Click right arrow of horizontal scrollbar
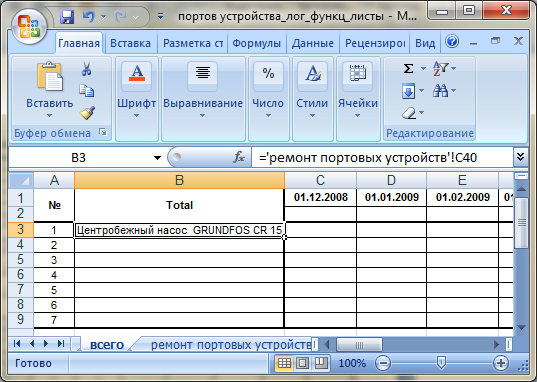This screenshot has width=537, height=382. tap(496, 344)
